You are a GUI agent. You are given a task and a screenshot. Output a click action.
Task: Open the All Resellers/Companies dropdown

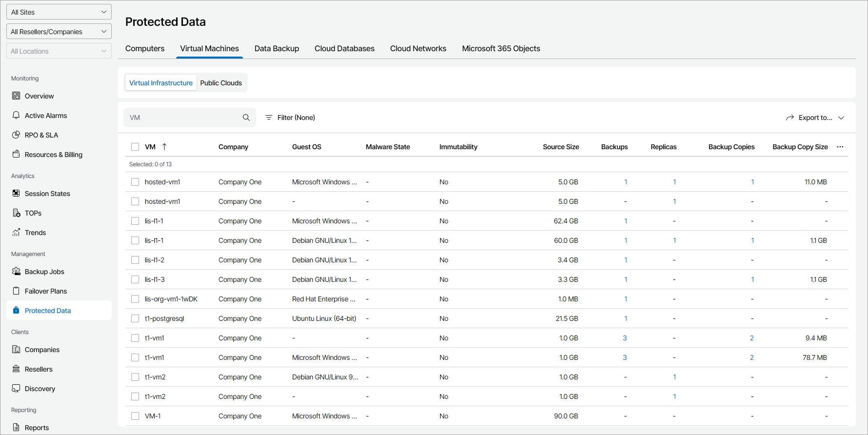[59, 32]
